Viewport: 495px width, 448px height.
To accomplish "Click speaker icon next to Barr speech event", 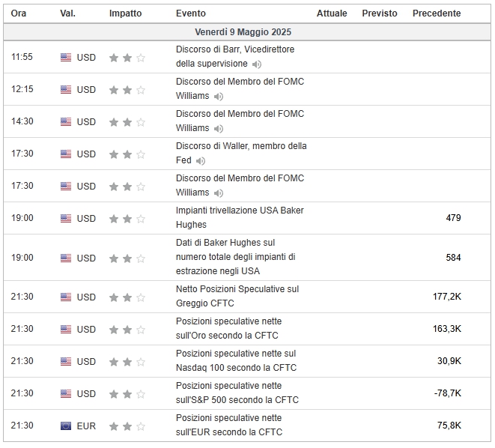I will (x=257, y=64).
